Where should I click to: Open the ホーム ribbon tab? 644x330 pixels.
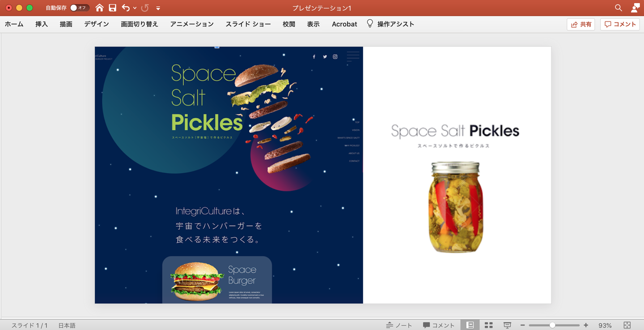click(x=14, y=24)
